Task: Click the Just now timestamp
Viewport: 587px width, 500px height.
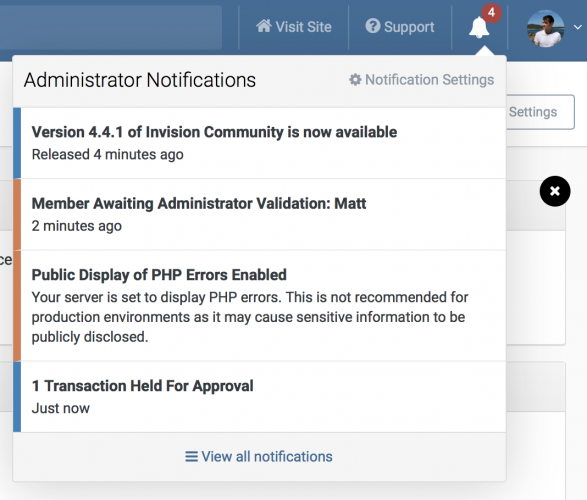Action: (61, 408)
